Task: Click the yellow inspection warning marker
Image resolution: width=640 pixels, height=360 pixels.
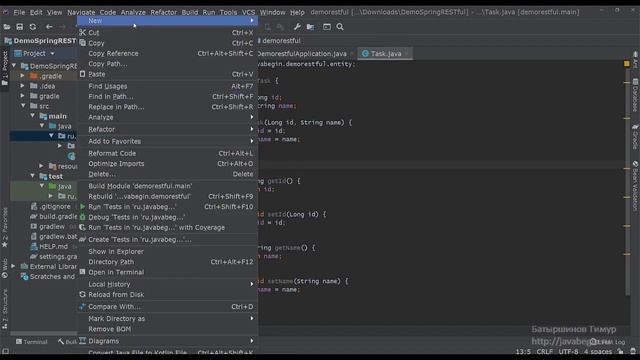Action: pyautogui.click(x=627, y=64)
